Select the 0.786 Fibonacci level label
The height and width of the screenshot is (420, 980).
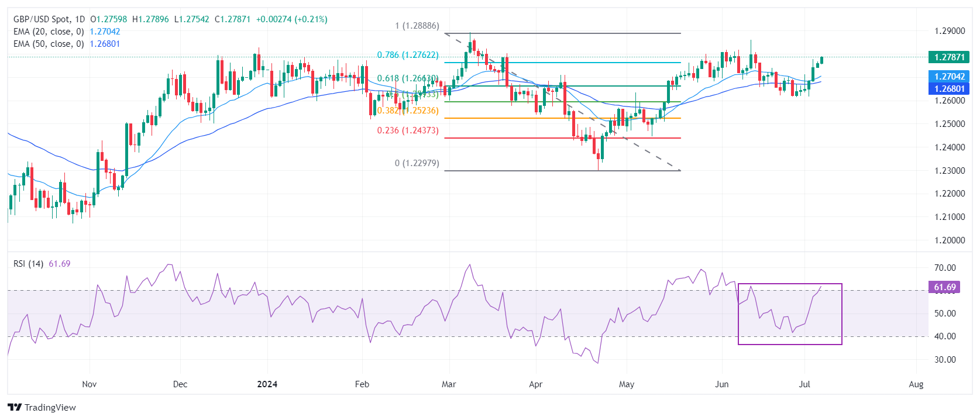coord(408,55)
